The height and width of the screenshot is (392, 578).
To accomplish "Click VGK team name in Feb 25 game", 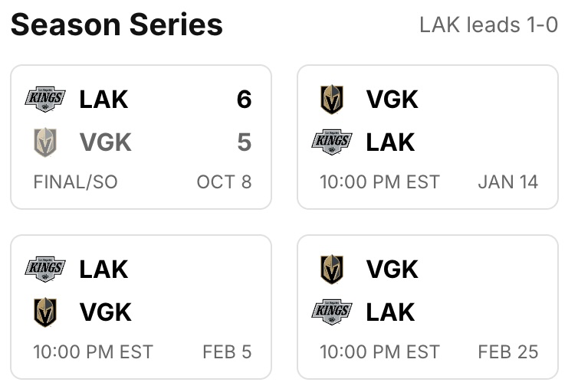I will pyautogui.click(x=392, y=269).
